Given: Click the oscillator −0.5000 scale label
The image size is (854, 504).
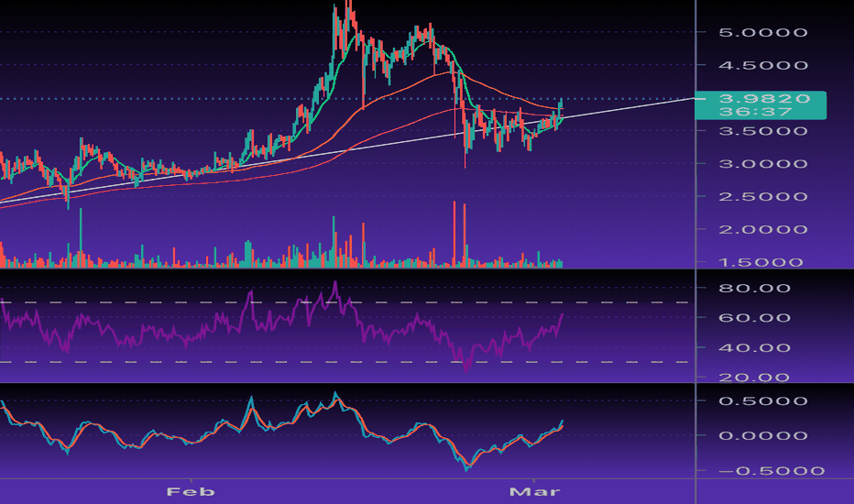Looking at the screenshot, I should point(772,471).
